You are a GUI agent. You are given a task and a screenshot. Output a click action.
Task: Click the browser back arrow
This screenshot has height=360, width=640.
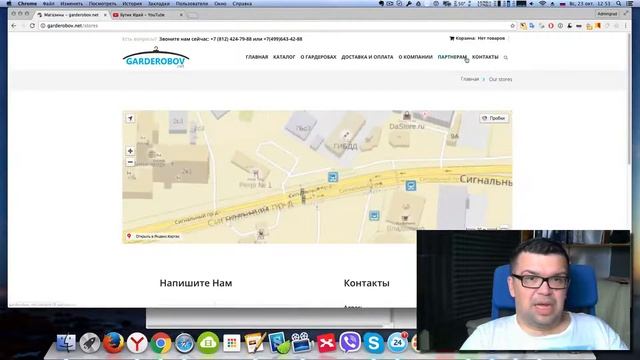(x=14, y=25)
